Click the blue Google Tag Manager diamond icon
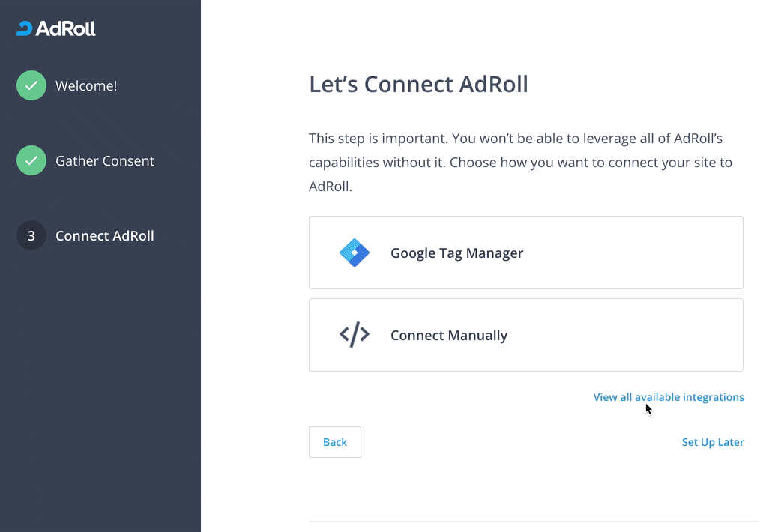Image resolution: width=775 pixels, height=532 pixels. pyautogui.click(x=355, y=253)
